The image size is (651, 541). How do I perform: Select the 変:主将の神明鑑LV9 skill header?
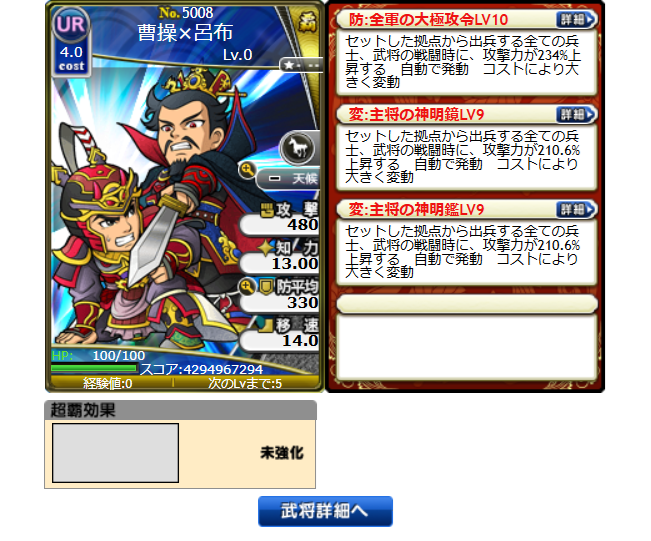(x=416, y=209)
